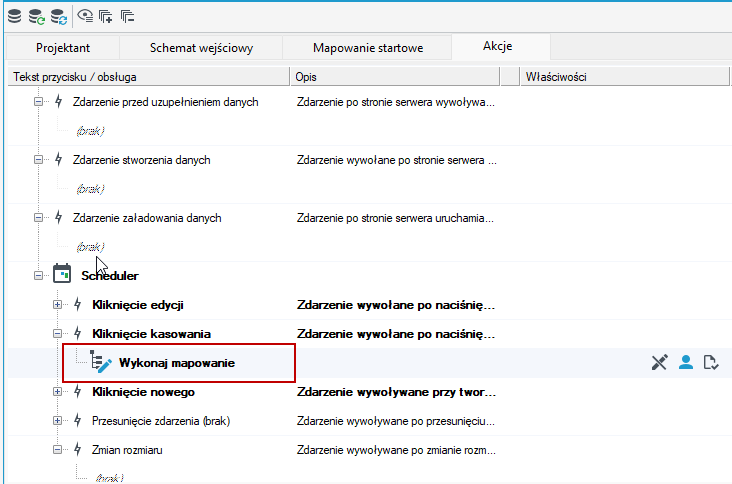Click description 'Zdarzenie po stronie serwera wywoływa...'
732x484 pixels.
click(395, 102)
